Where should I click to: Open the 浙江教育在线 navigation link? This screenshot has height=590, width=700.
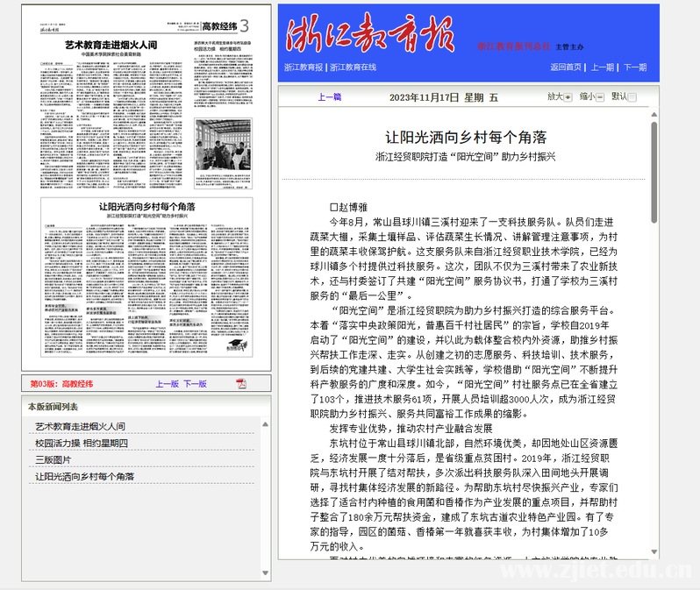tap(354, 67)
